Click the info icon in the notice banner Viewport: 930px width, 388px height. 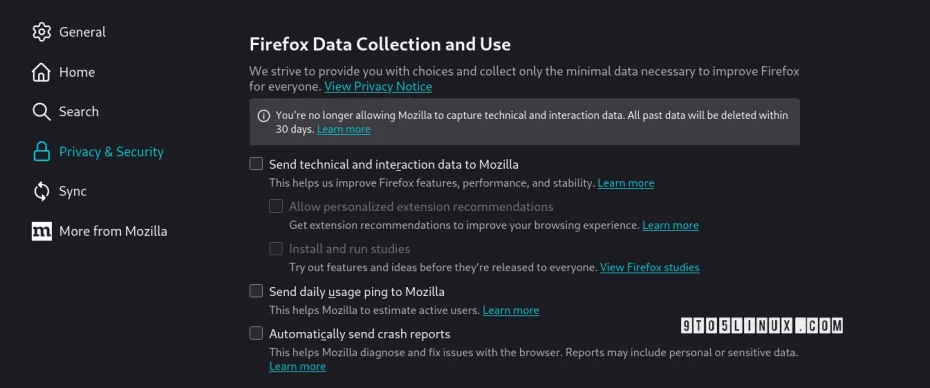click(264, 116)
